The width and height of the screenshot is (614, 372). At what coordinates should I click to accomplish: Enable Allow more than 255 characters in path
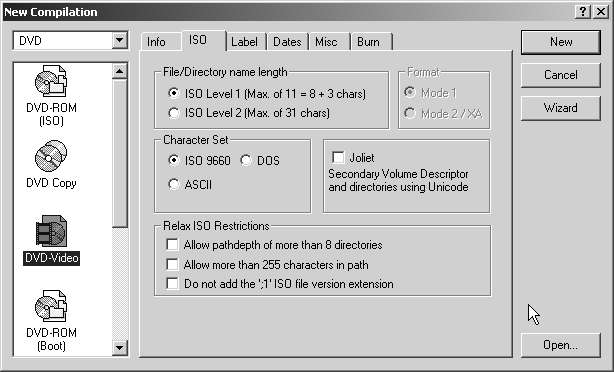pyautogui.click(x=172, y=264)
